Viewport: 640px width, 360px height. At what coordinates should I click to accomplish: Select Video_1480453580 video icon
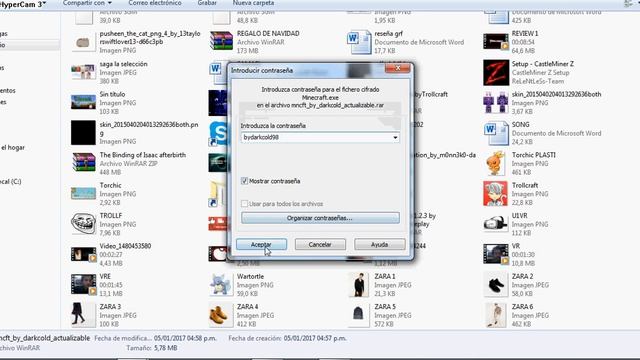point(83,254)
